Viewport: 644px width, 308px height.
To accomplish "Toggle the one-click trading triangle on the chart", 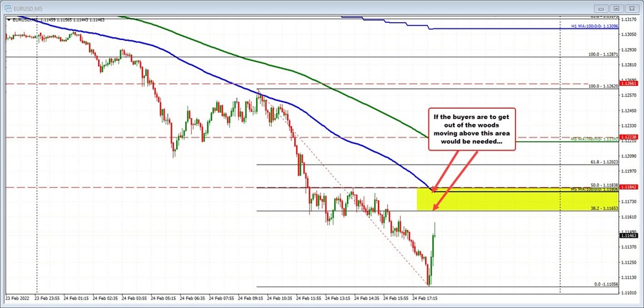I will point(9,19).
